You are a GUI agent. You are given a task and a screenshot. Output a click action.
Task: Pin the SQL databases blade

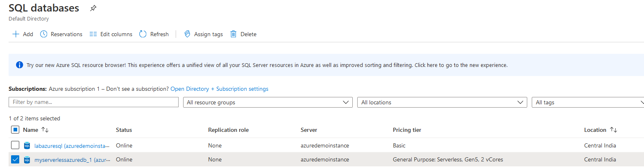pos(93,8)
